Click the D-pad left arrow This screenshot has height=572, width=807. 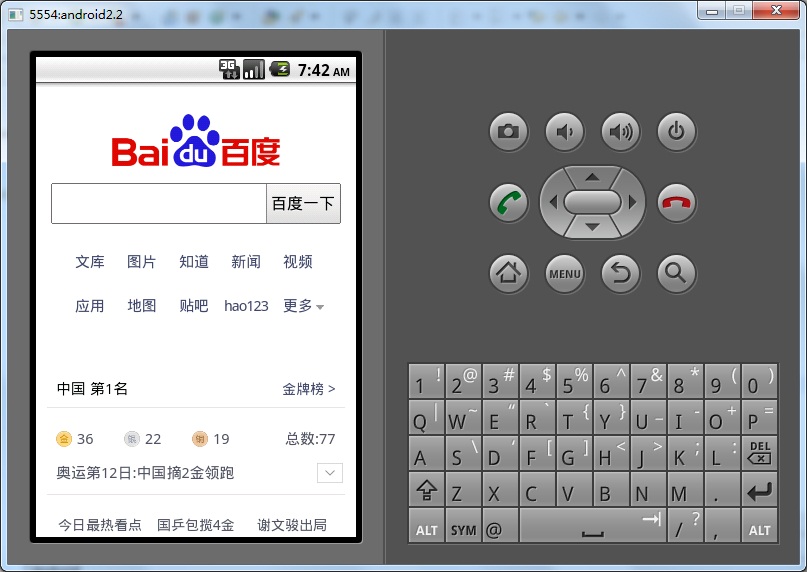(553, 202)
